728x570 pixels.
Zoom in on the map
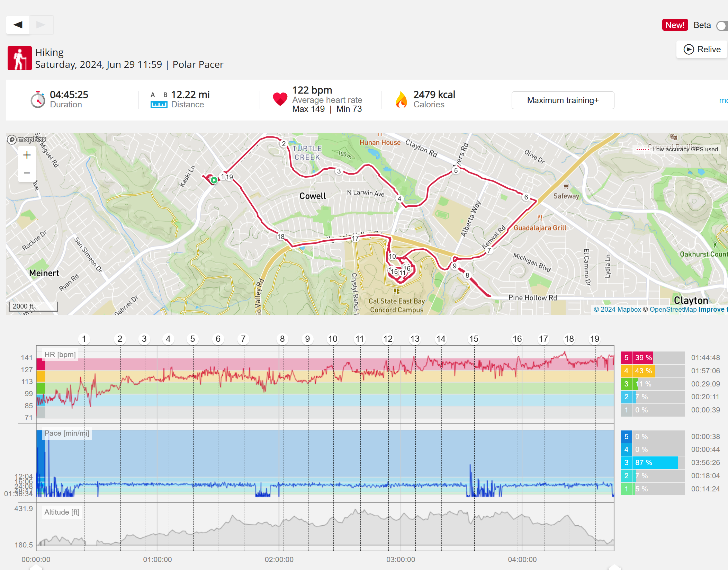(27, 155)
